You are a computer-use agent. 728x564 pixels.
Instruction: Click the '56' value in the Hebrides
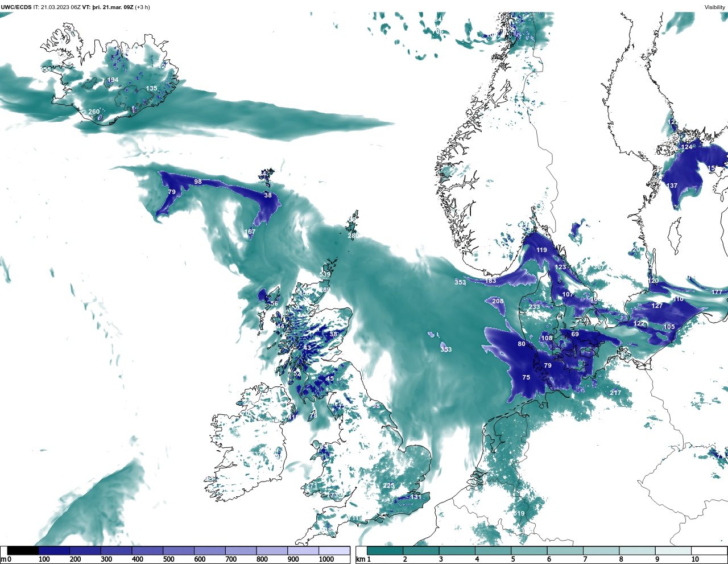pyautogui.click(x=274, y=303)
